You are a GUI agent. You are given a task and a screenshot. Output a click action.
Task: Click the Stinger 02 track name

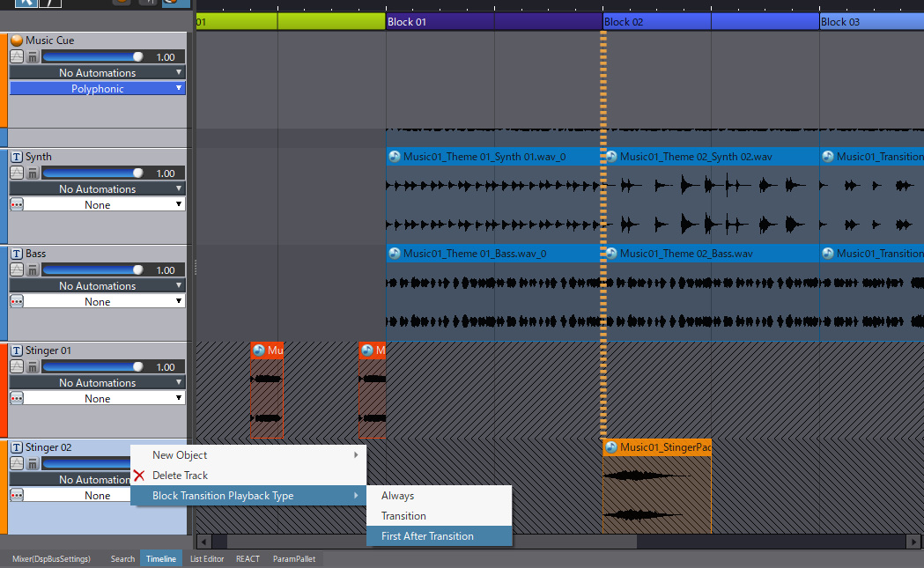click(48, 447)
